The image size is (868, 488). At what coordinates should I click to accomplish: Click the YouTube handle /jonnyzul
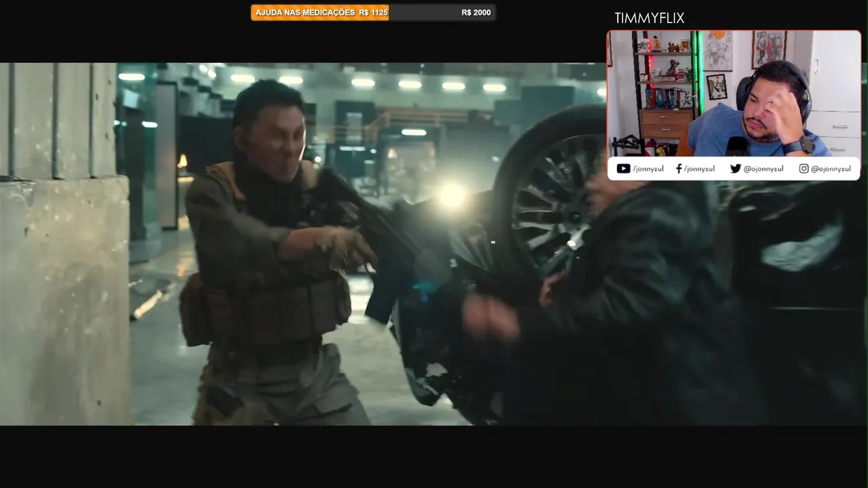click(x=648, y=169)
